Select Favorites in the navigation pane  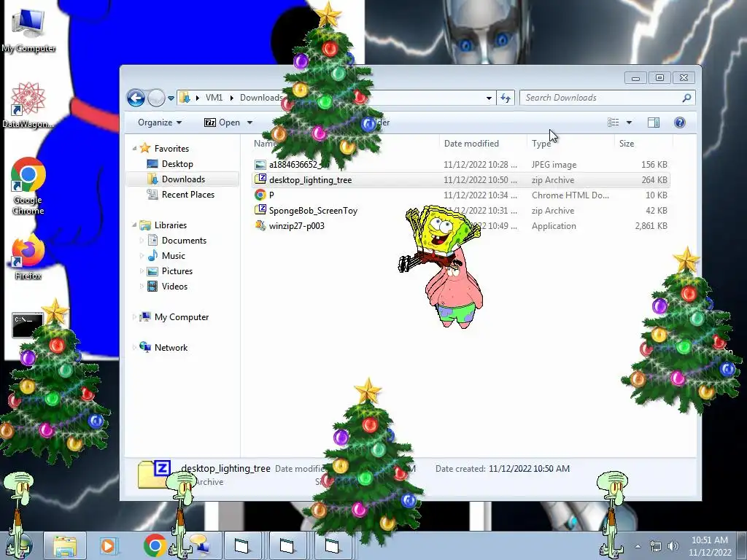(171, 149)
